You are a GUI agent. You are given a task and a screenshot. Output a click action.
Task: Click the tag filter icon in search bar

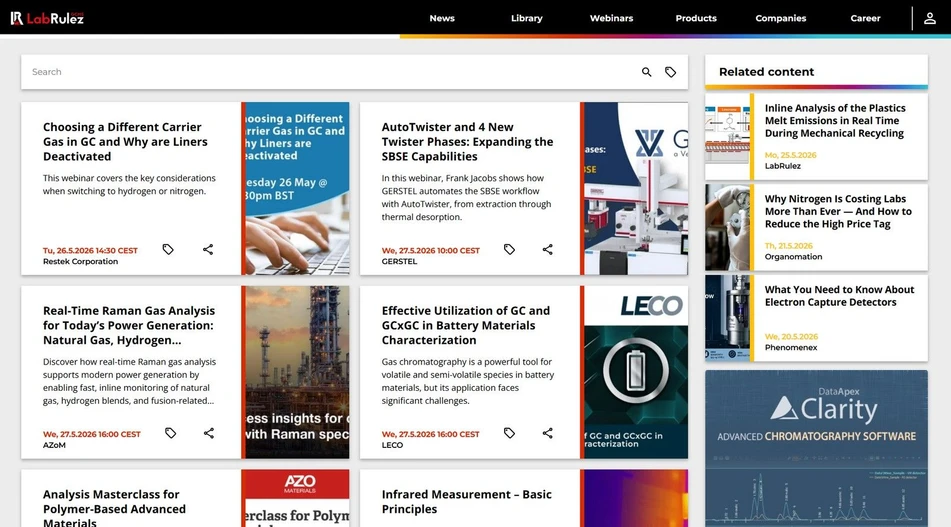[x=670, y=72]
